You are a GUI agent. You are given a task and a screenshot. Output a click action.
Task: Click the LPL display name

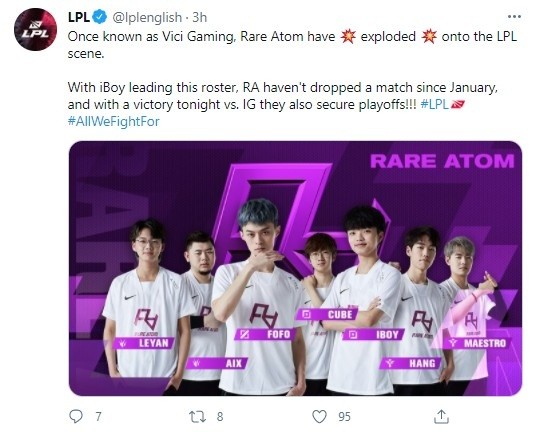(x=79, y=17)
